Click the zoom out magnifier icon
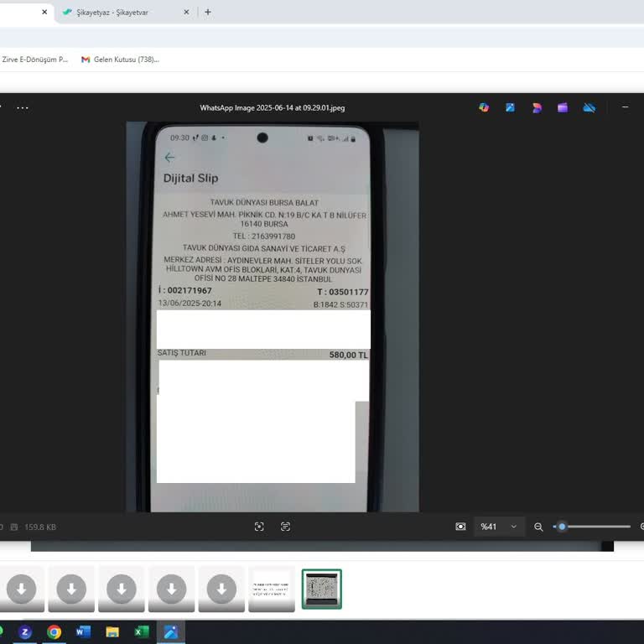 pos(538,527)
